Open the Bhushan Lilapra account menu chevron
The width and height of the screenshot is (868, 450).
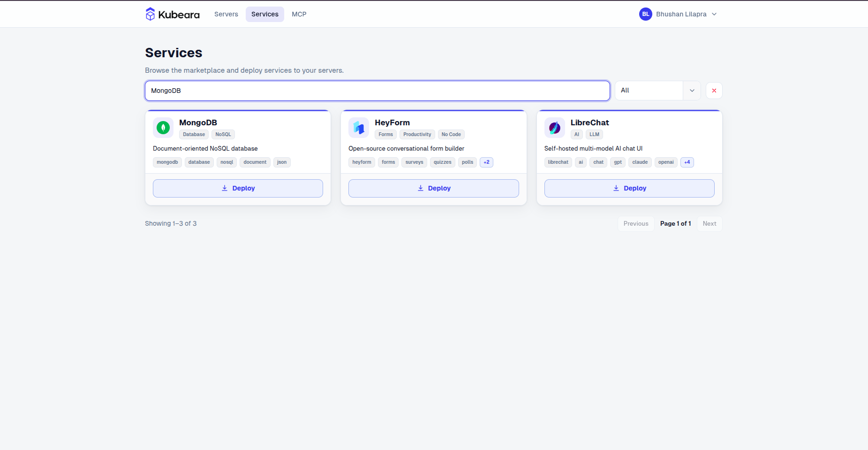[x=714, y=14]
